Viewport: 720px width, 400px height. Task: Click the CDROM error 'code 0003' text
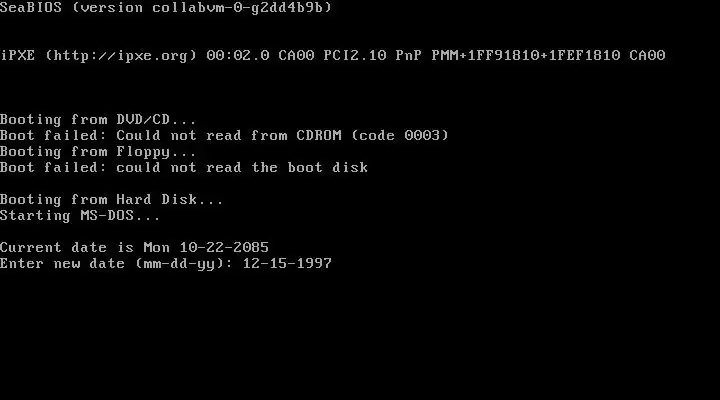pyautogui.click(x=400, y=135)
